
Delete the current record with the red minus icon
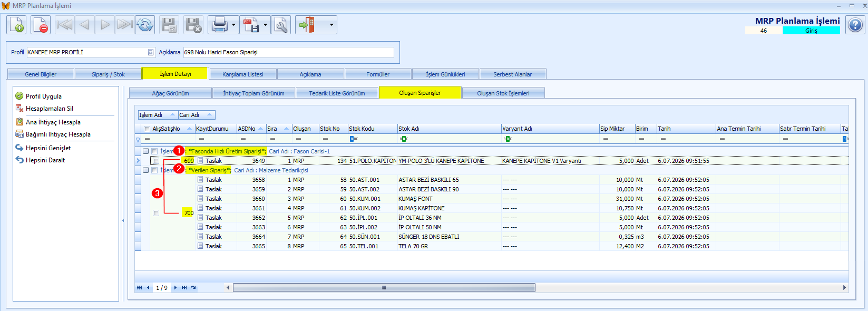(x=41, y=25)
